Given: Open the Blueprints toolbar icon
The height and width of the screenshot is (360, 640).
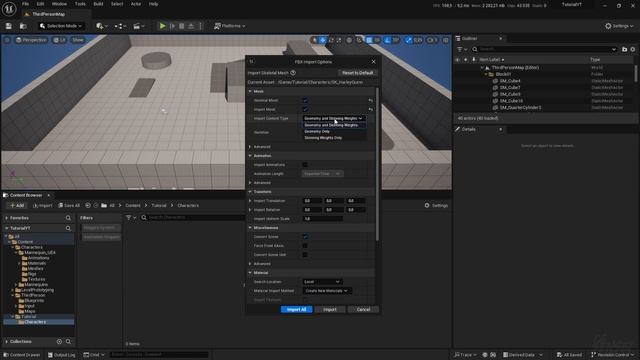Looking at the screenshot, I should (x=120, y=26).
